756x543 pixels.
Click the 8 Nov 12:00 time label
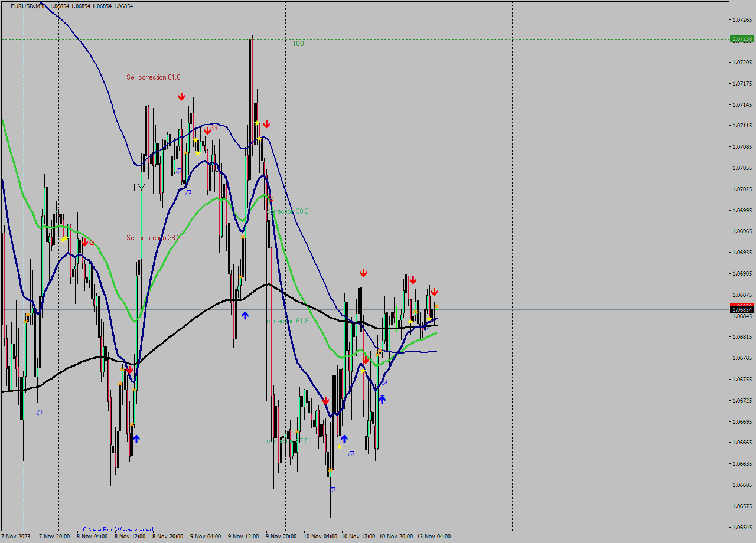tap(130, 537)
